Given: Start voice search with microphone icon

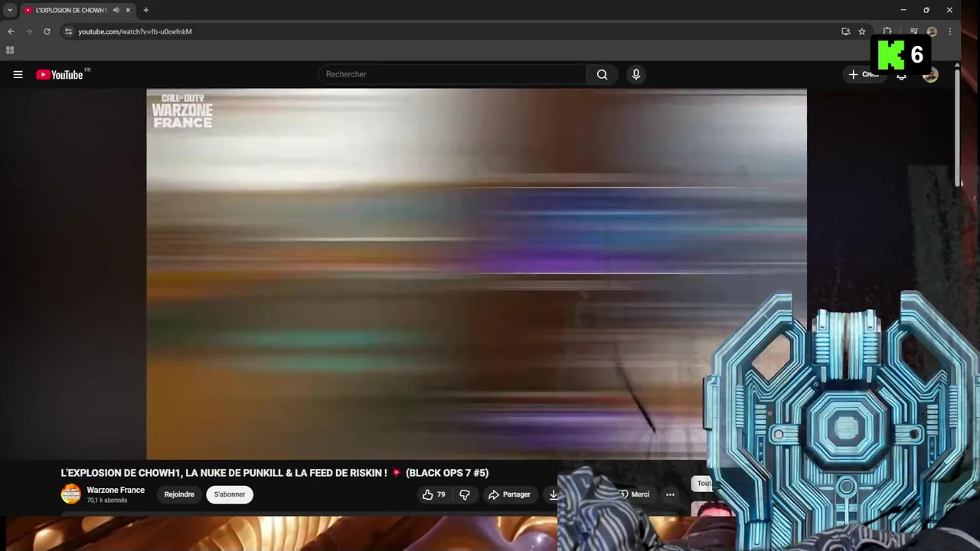Looking at the screenshot, I should pos(635,74).
